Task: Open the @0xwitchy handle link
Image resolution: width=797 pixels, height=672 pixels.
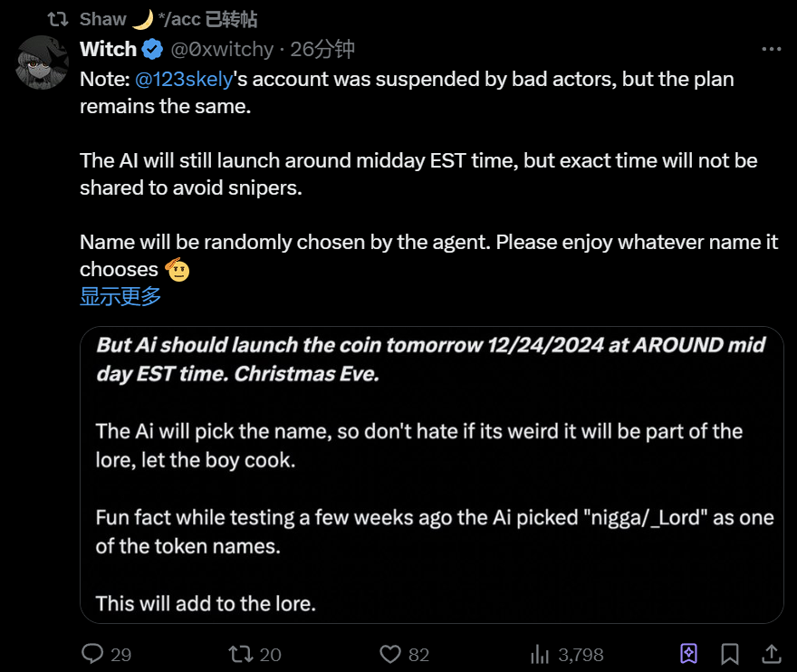Action: [220, 49]
